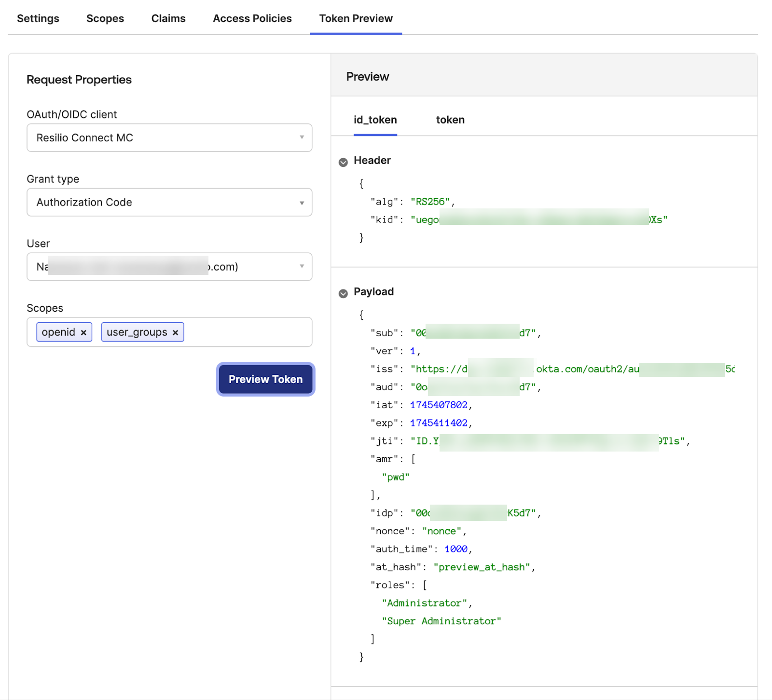Screen dimensions: 772x700
Task: Switch to the Settings tab
Action: (38, 18)
